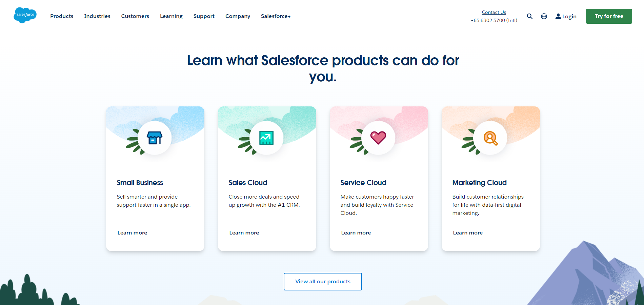Open the search icon
The height and width of the screenshot is (305, 644).
pyautogui.click(x=529, y=16)
